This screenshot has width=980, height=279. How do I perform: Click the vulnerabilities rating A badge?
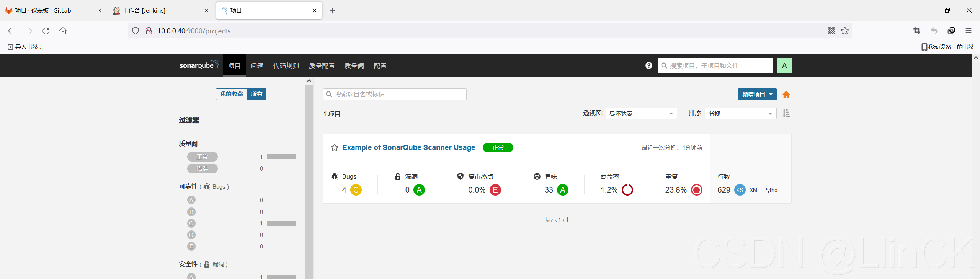[419, 190]
